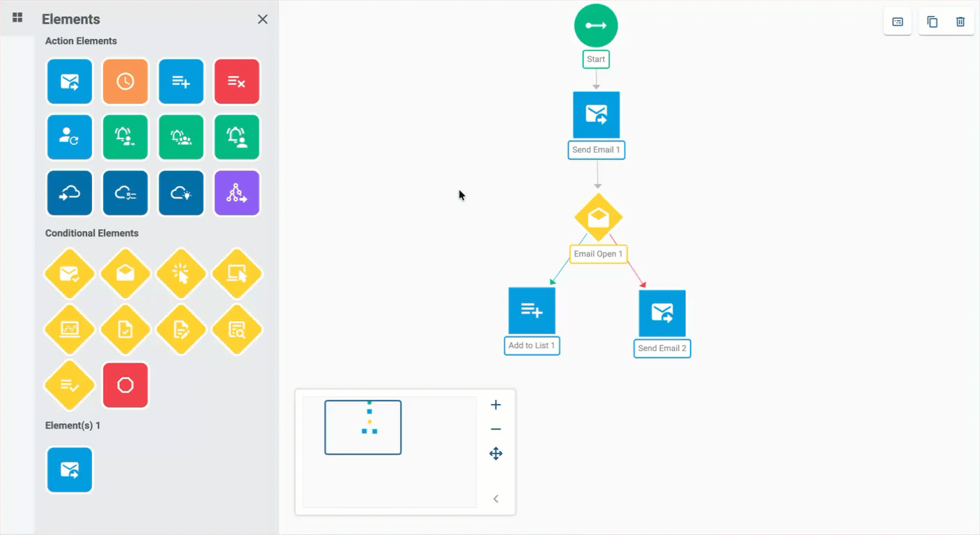Viewport: 980px width, 535px height.
Task: Click the delete trash icon
Action: pos(960,22)
